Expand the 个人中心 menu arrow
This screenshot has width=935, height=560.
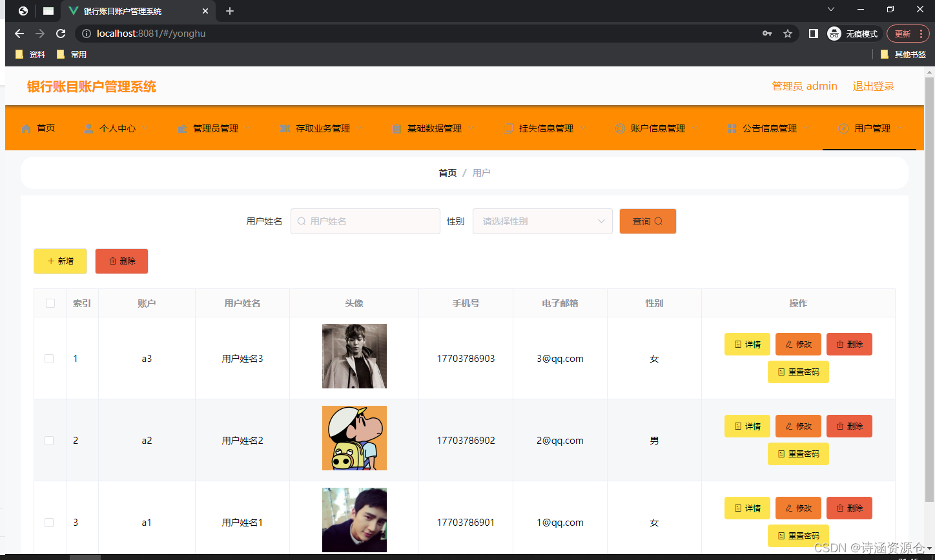(145, 128)
